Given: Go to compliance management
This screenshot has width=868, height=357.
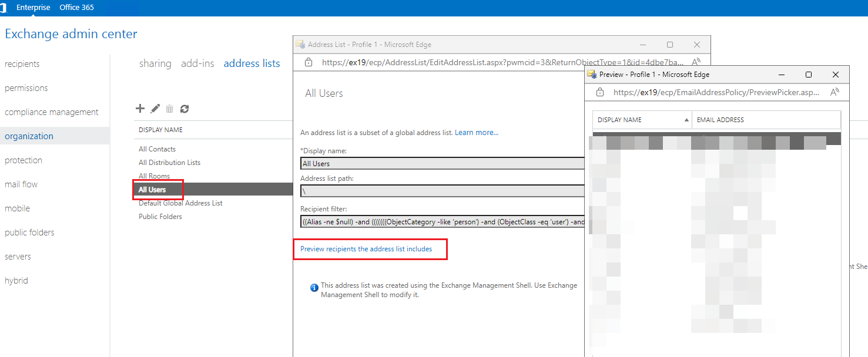Looking at the screenshot, I should [52, 112].
